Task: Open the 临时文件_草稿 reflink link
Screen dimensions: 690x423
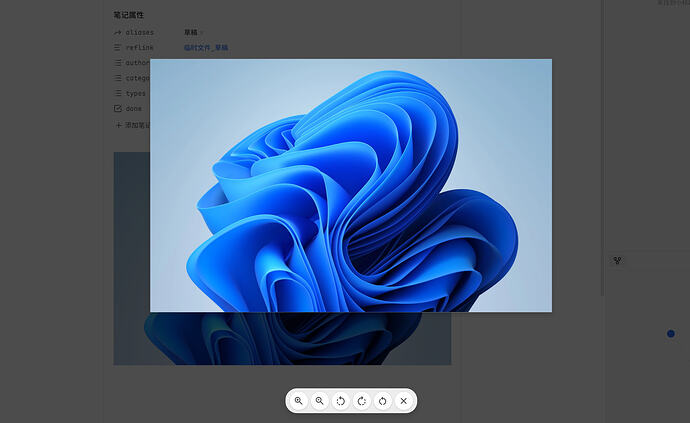Action: (x=206, y=48)
